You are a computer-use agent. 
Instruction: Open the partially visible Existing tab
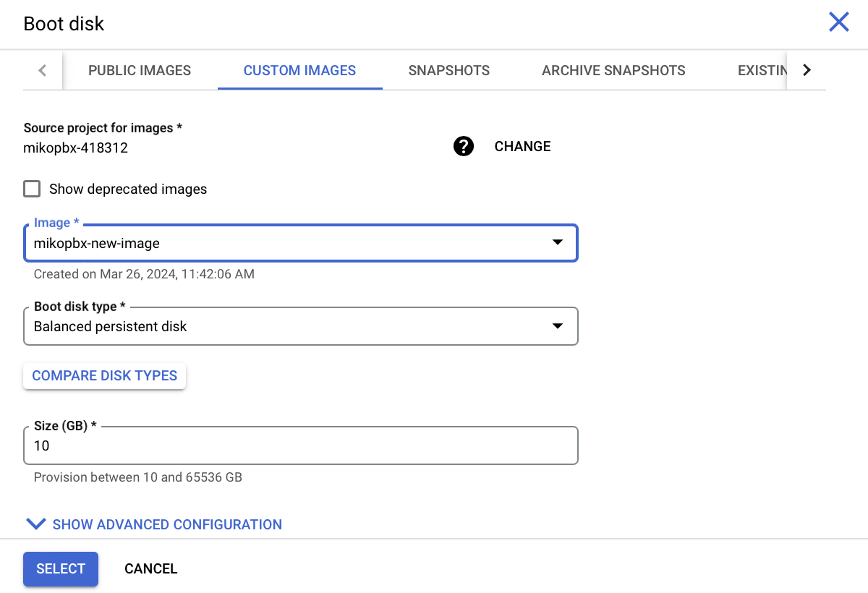point(761,71)
